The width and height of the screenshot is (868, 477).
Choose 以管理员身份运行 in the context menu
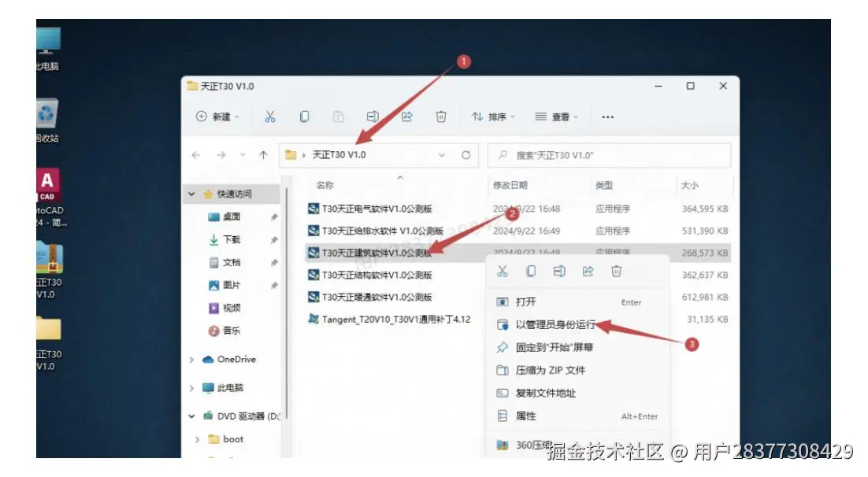[x=577, y=325]
